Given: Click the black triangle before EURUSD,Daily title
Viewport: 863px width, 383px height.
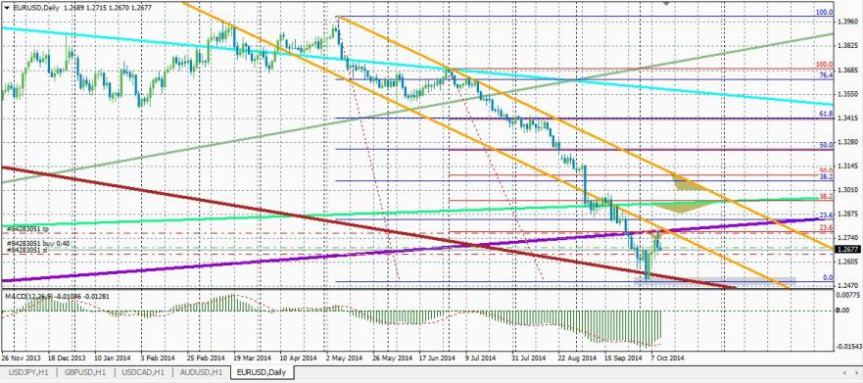Looking at the screenshot, I should point(6,7).
